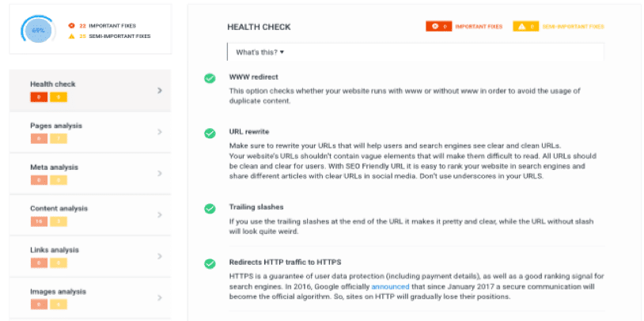
Task: Click the red count box under Content analysis
Action: click(39, 221)
